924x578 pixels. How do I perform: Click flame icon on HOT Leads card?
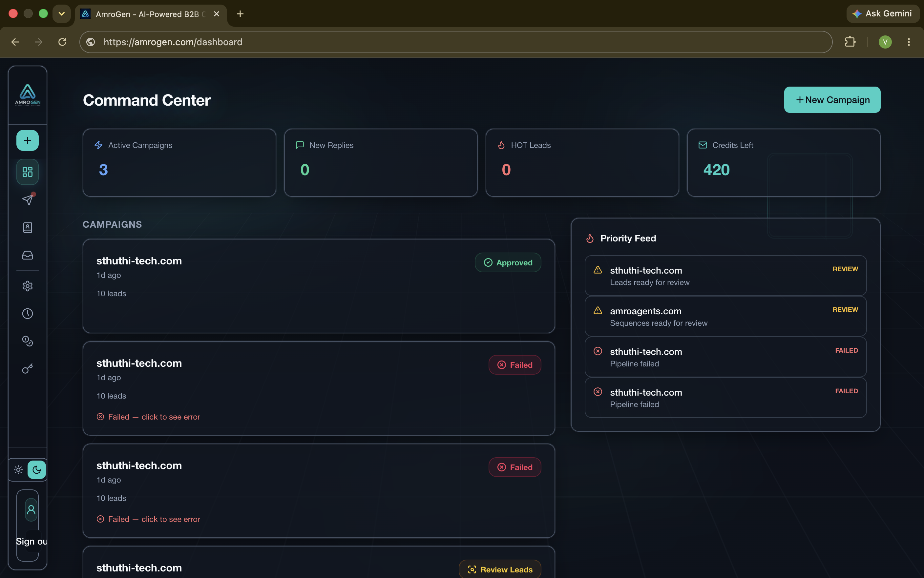pyautogui.click(x=501, y=145)
